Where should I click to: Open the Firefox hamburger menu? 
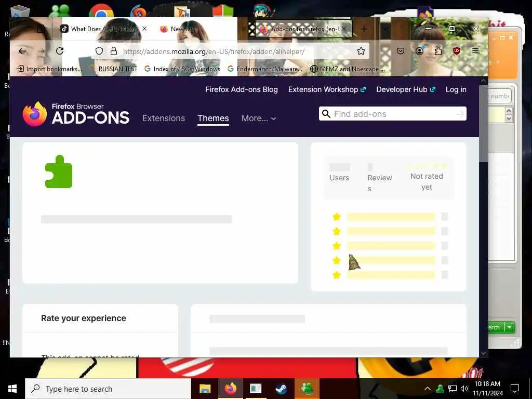pyautogui.click(x=475, y=51)
